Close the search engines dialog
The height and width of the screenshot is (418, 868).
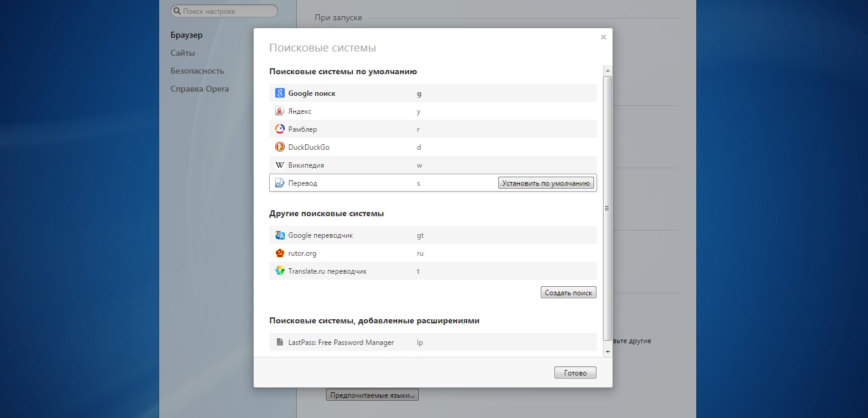pos(603,37)
